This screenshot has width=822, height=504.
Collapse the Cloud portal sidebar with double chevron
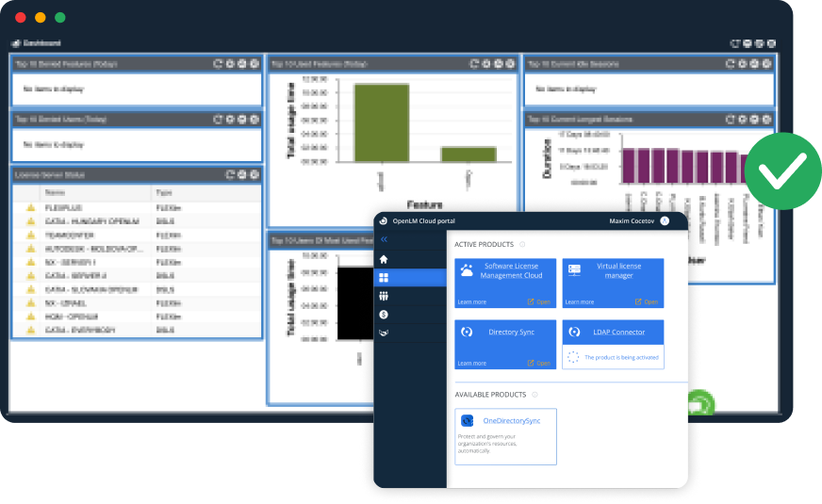click(x=384, y=240)
